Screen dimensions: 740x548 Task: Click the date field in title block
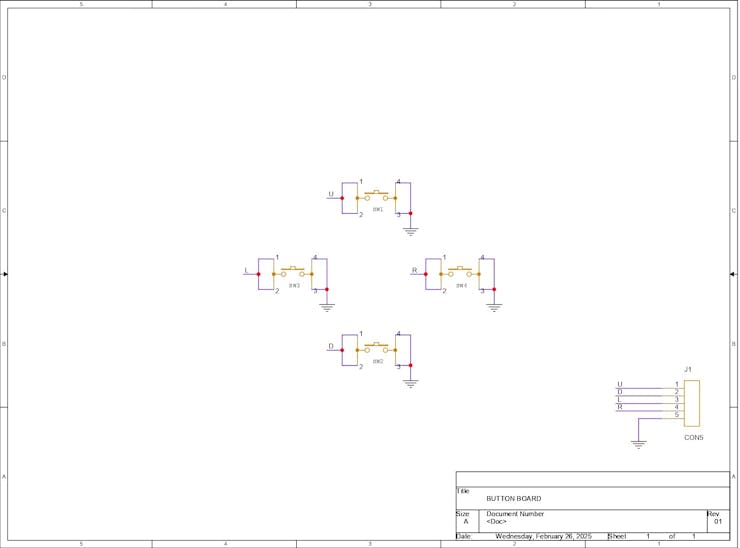coord(543,536)
